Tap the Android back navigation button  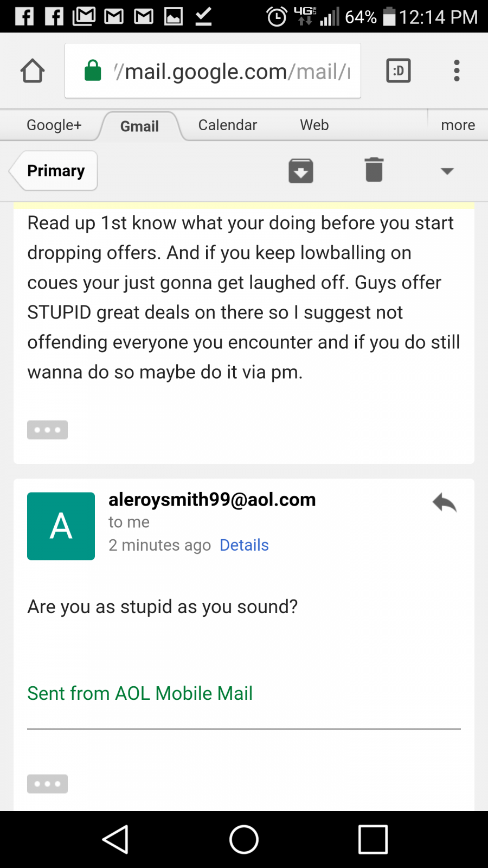pyautogui.click(x=115, y=840)
